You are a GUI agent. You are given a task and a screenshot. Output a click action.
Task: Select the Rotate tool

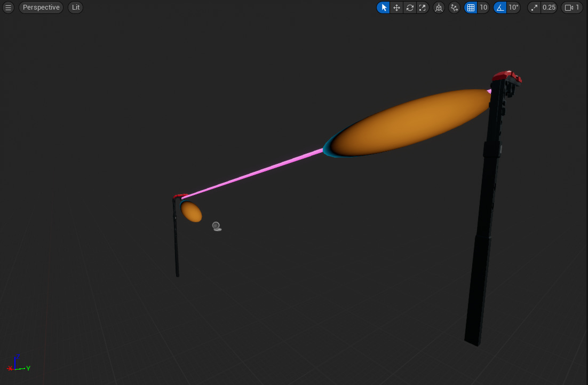pos(410,7)
